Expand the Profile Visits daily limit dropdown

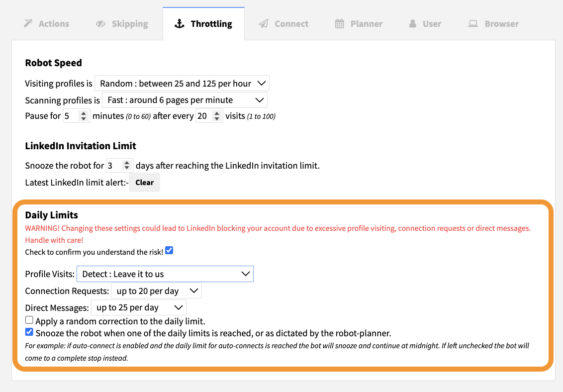pyautogui.click(x=165, y=274)
